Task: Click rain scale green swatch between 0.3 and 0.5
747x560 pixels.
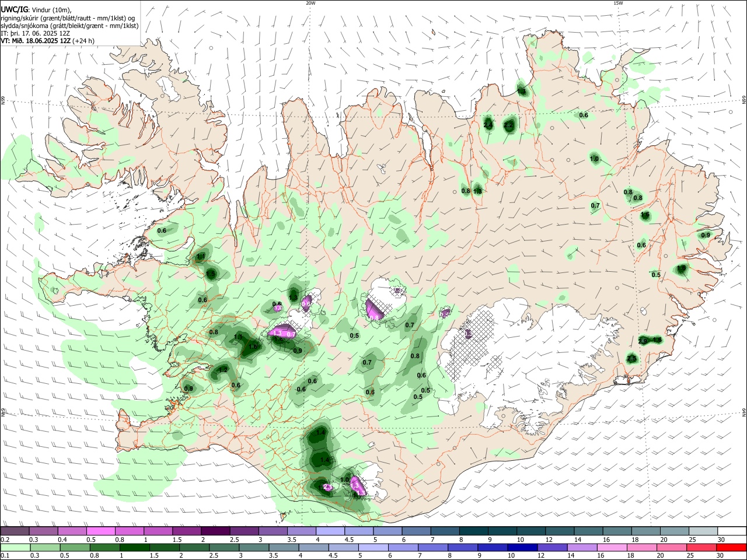Action: pos(46,547)
